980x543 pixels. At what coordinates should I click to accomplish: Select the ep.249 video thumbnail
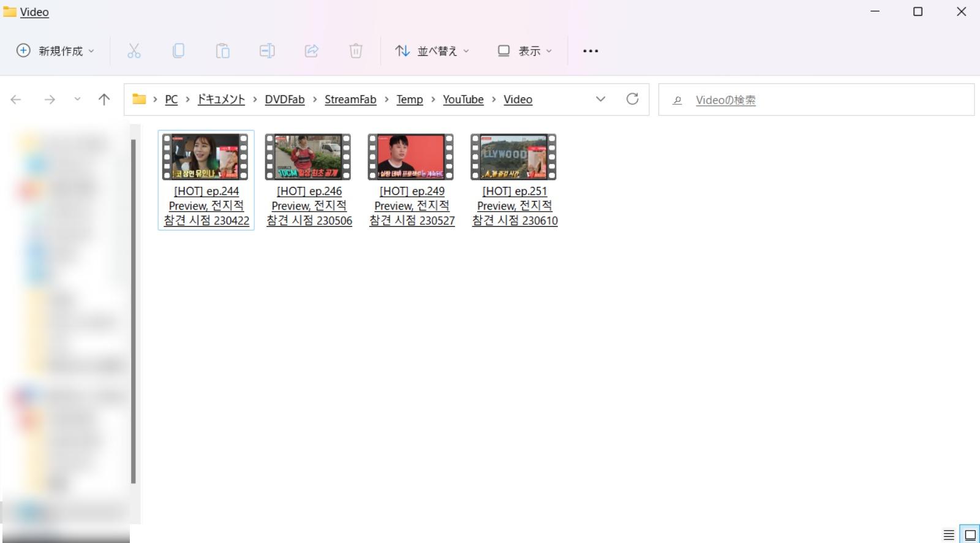pos(411,157)
